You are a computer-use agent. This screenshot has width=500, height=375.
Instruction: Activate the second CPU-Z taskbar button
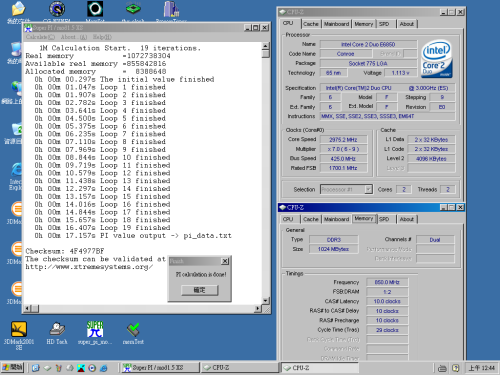click(320, 368)
